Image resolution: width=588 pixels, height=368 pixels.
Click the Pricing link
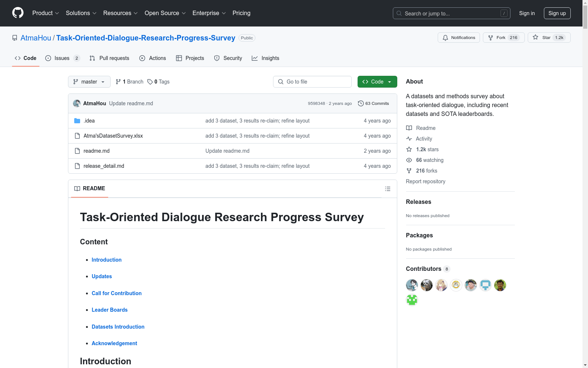[x=241, y=13]
